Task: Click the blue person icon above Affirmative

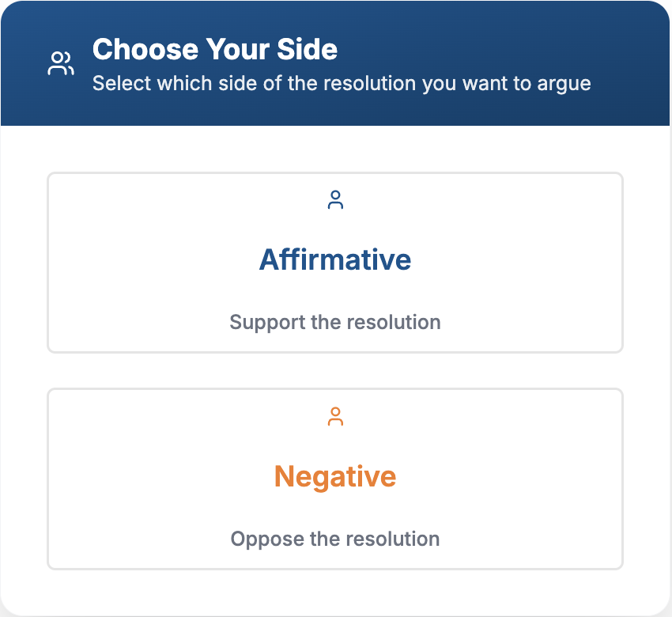Action: point(335,200)
